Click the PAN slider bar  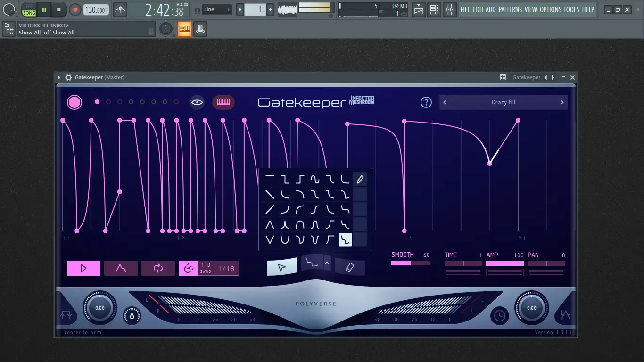[x=546, y=263]
